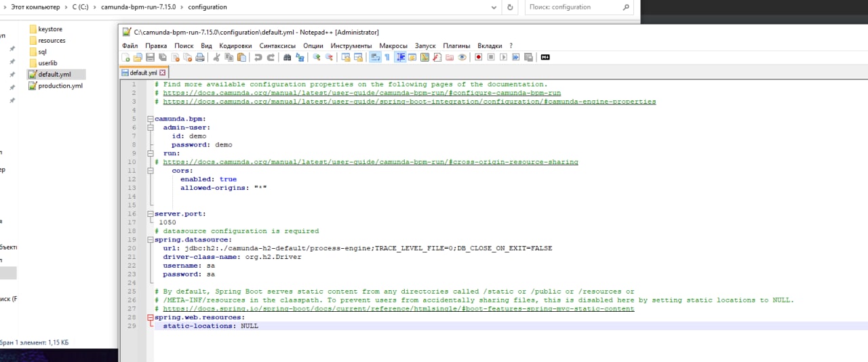Image resolution: width=868 pixels, height=362 pixels.
Task: Click the Copy toolbar icon
Action: tap(229, 58)
